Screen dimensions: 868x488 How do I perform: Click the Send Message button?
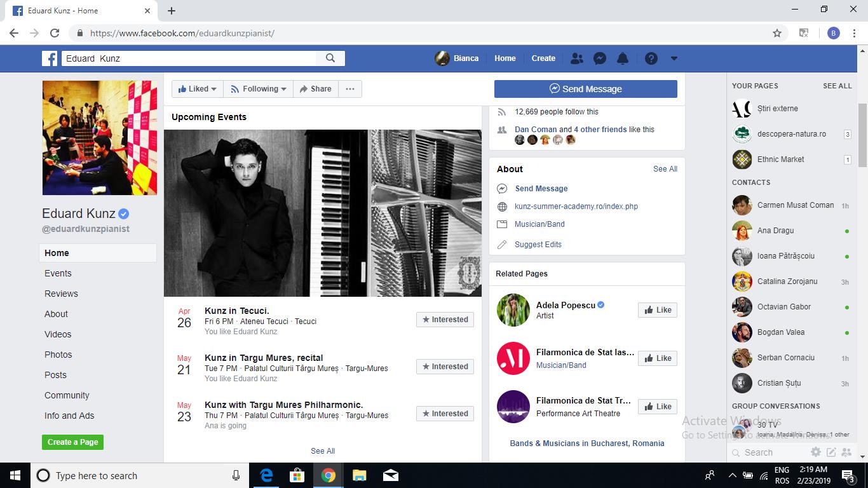click(586, 89)
